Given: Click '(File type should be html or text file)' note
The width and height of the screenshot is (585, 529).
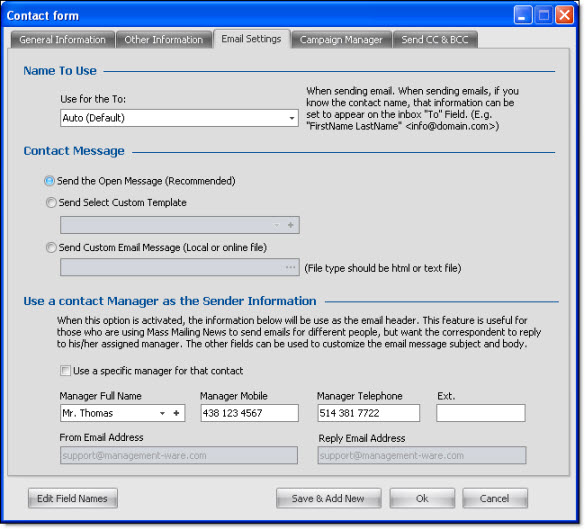Looking at the screenshot, I should [383, 268].
